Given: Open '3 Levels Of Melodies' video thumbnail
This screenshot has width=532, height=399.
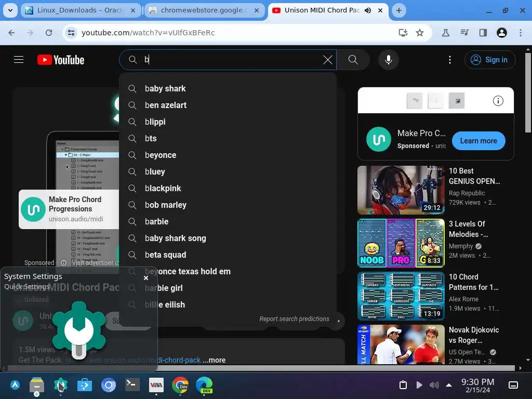Looking at the screenshot, I should 401,243.
